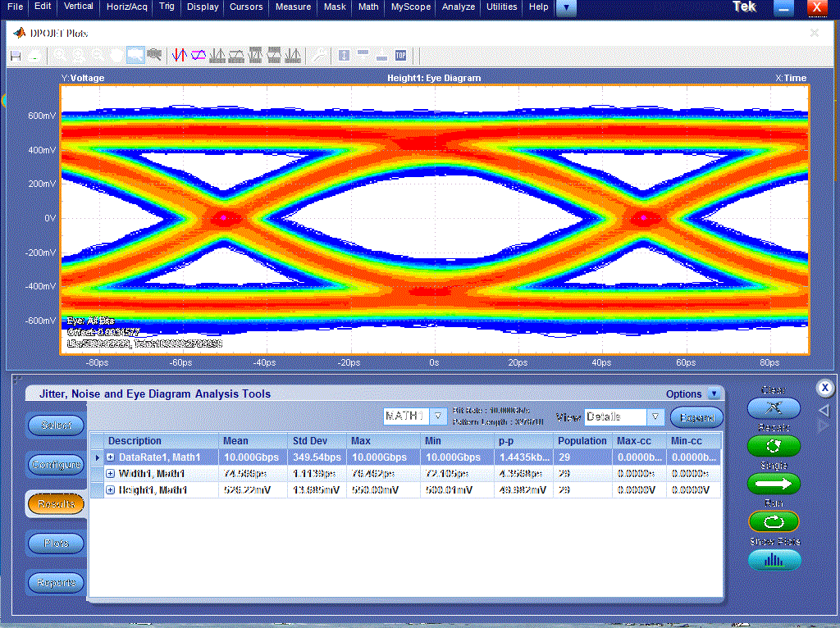Click the Expand button
Image resolution: width=840 pixels, height=628 pixels.
[x=697, y=417]
